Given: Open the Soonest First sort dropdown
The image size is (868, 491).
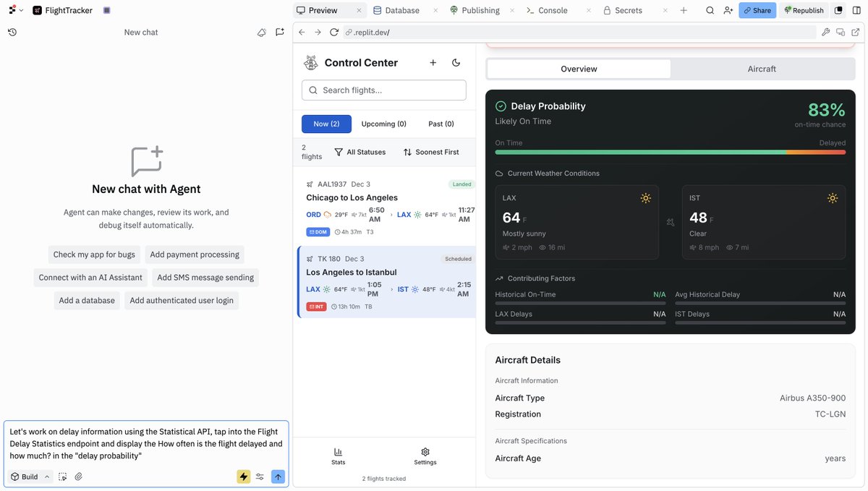Looking at the screenshot, I should [431, 152].
